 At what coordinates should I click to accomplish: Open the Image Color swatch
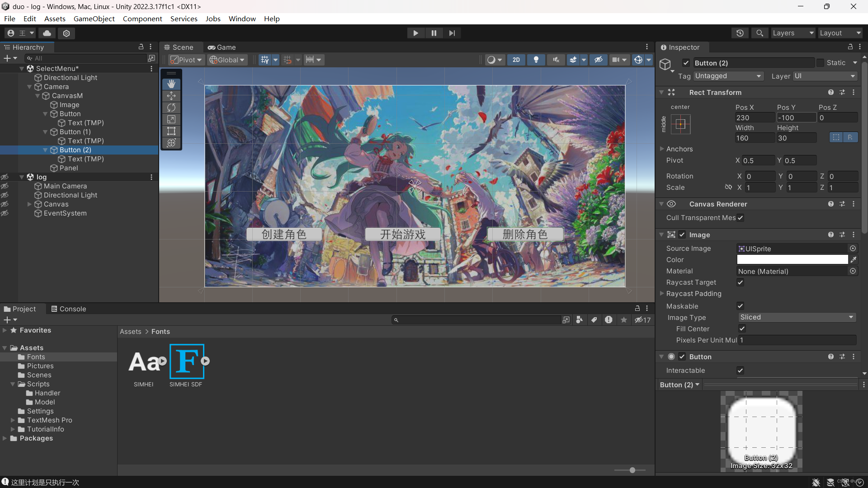pyautogui.click(x=792, y=259)
